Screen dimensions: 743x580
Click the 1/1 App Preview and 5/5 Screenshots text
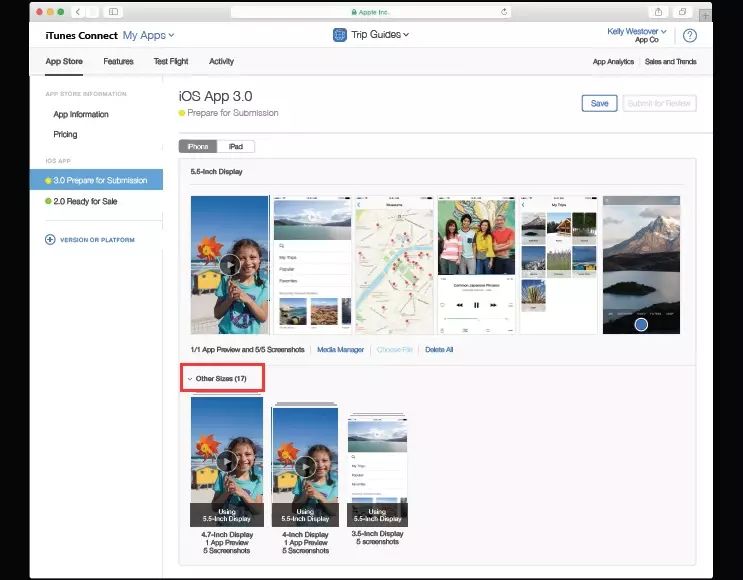coord(247,350)
